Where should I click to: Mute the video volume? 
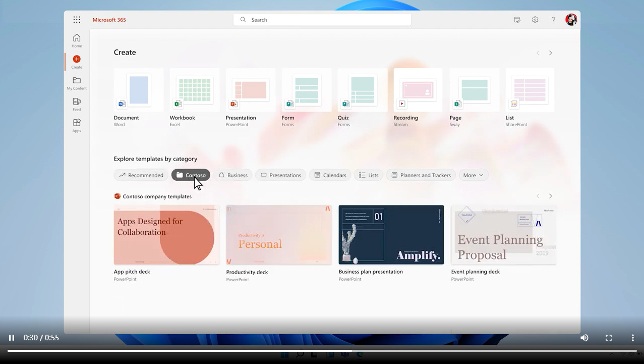pyautogui.click(x=584, y=338)
